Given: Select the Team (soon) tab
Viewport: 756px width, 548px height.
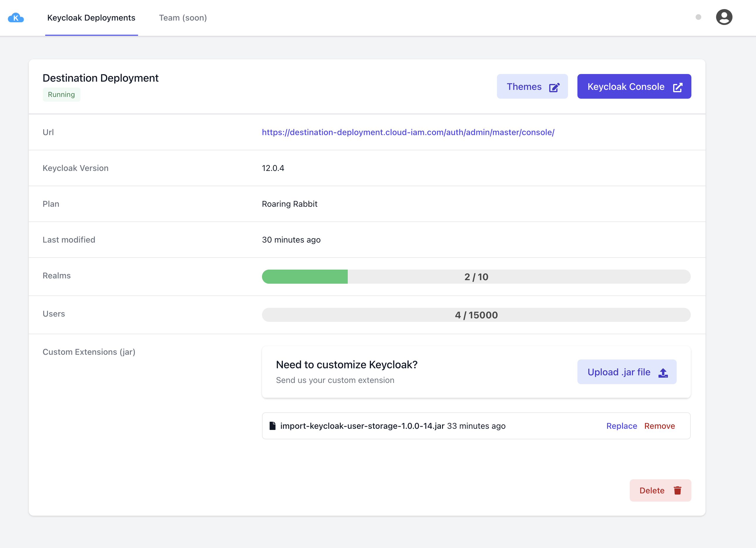Looking at the screenshot, I should point(183,18).
